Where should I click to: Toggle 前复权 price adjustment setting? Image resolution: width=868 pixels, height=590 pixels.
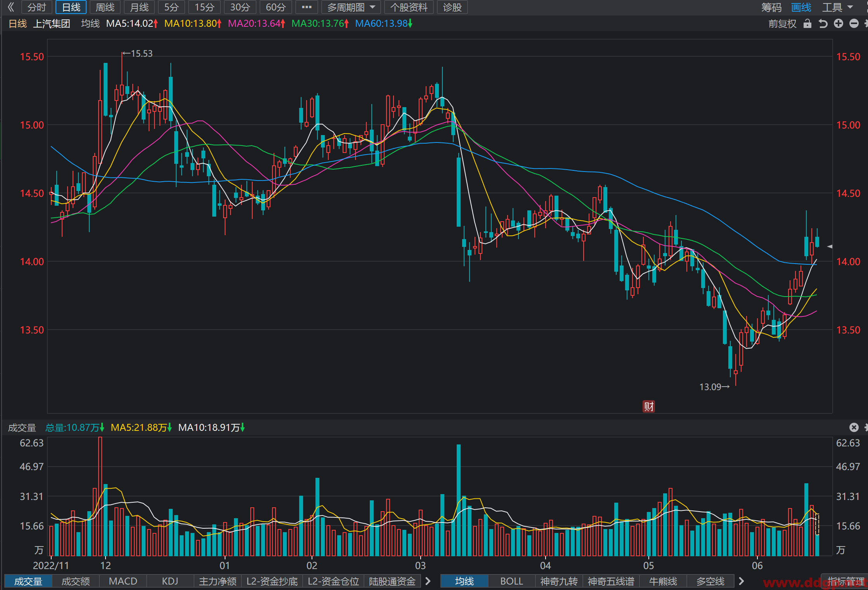point(782,24)
